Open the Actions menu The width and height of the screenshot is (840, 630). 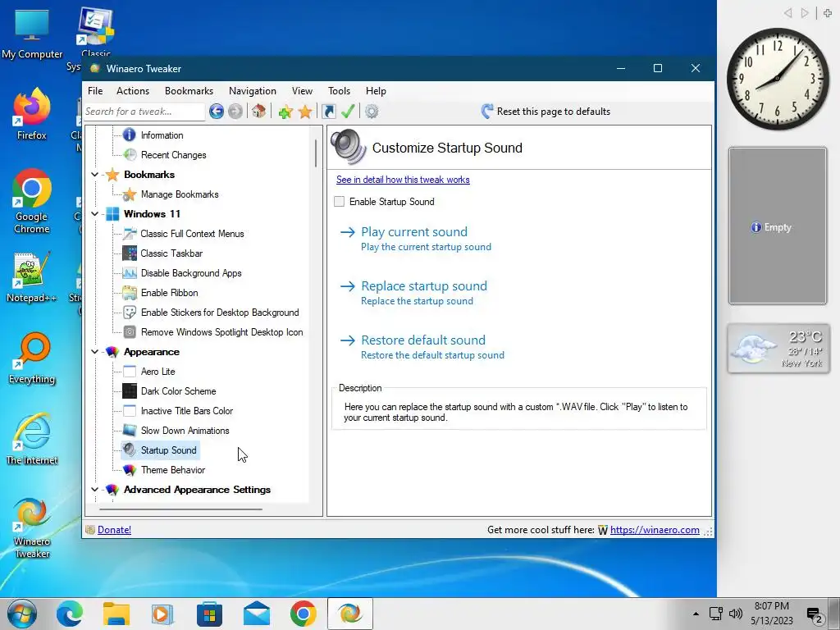pos(133,91)
